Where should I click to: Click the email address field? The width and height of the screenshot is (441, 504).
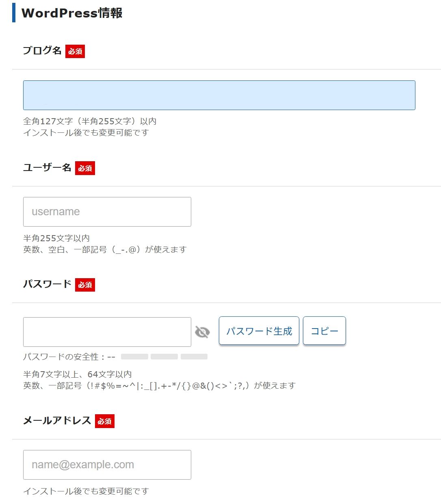[x=107, y=465]
